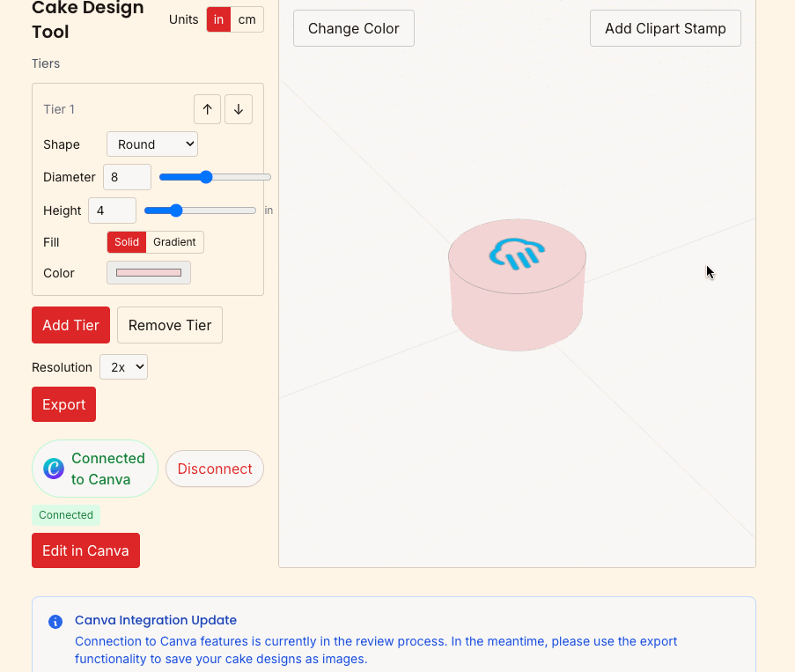This screenshot has width=795, height=672.
Task: Move Tier 1 up with arrow icon
Action: (207, 109)
